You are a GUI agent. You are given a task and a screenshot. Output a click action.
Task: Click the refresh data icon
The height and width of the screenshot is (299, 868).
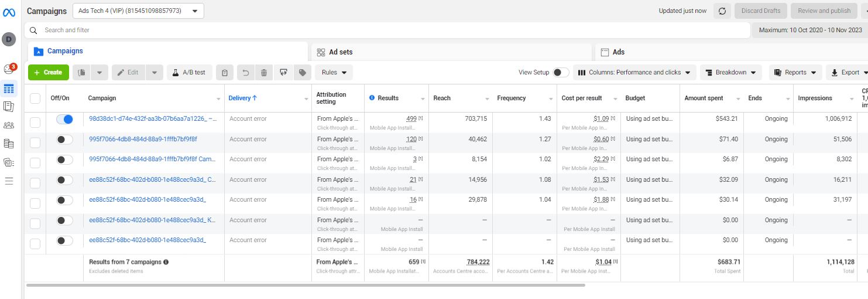point(722,11)
